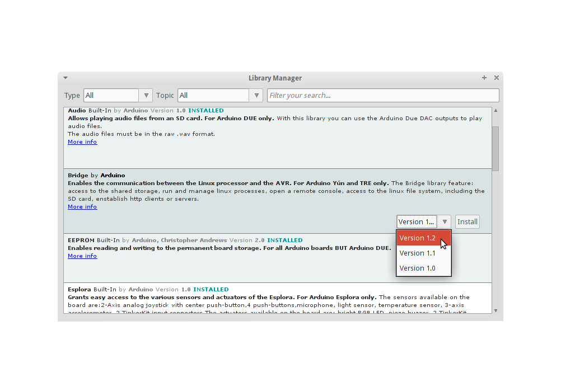Screen dimensions: 561x392
Task: Choose Version 1.0 in the version menu
Action: coord(417,268)
